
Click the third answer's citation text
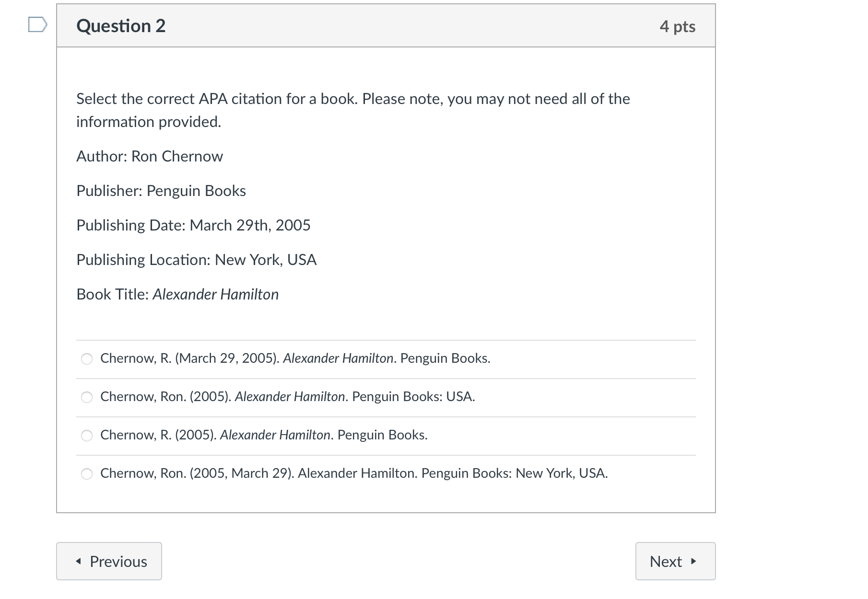coord(263,435)
